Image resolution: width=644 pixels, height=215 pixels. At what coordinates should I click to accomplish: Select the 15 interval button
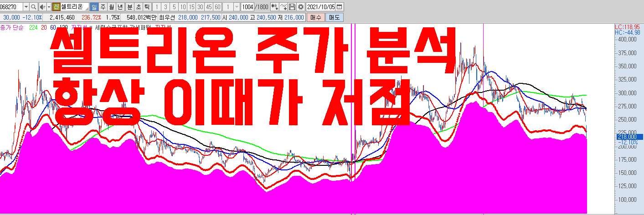191,7
